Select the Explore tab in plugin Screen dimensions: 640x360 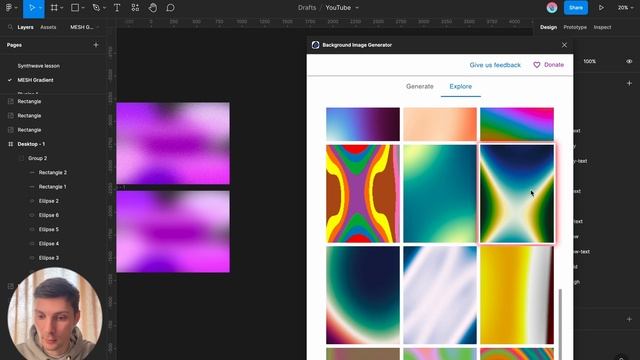point(460,87)
